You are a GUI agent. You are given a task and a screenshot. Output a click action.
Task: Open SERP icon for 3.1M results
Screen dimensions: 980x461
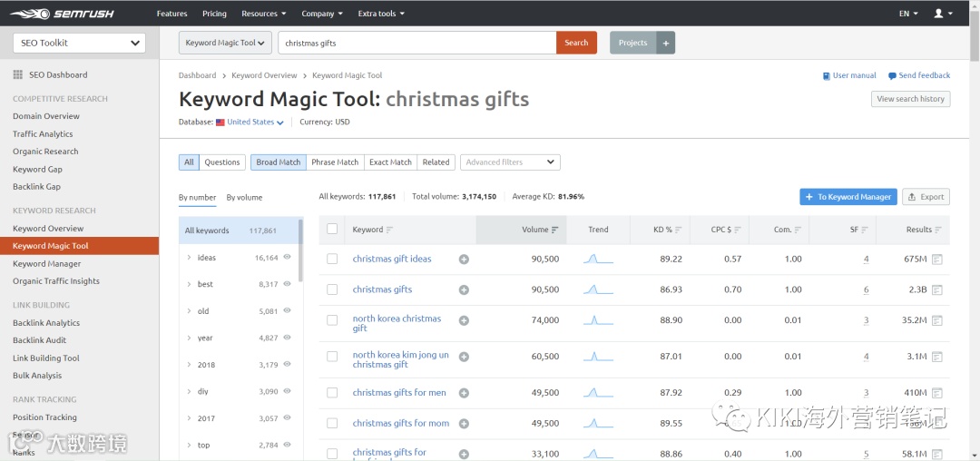pyautogui.click(x=936, y=357)
